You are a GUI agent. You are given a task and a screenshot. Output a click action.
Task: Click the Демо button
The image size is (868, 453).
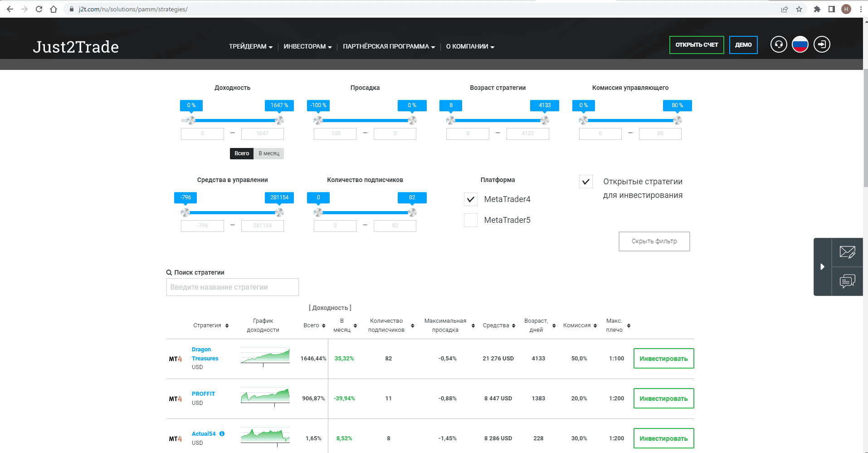pos(743,45)
